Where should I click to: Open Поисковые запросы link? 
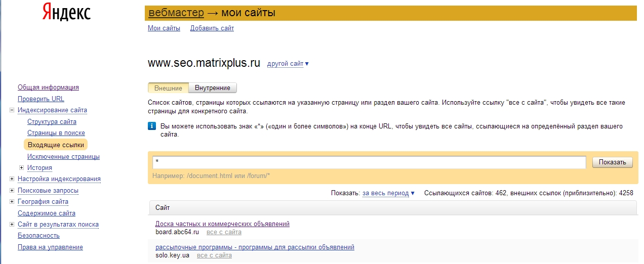[x=48, y=191]
